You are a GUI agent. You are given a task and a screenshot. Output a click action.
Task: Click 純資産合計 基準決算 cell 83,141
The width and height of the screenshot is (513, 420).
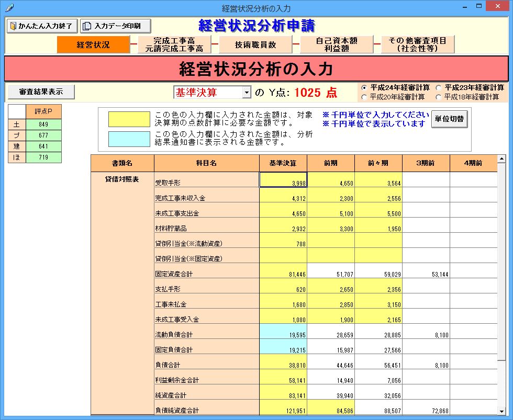[x=283, y=392]
